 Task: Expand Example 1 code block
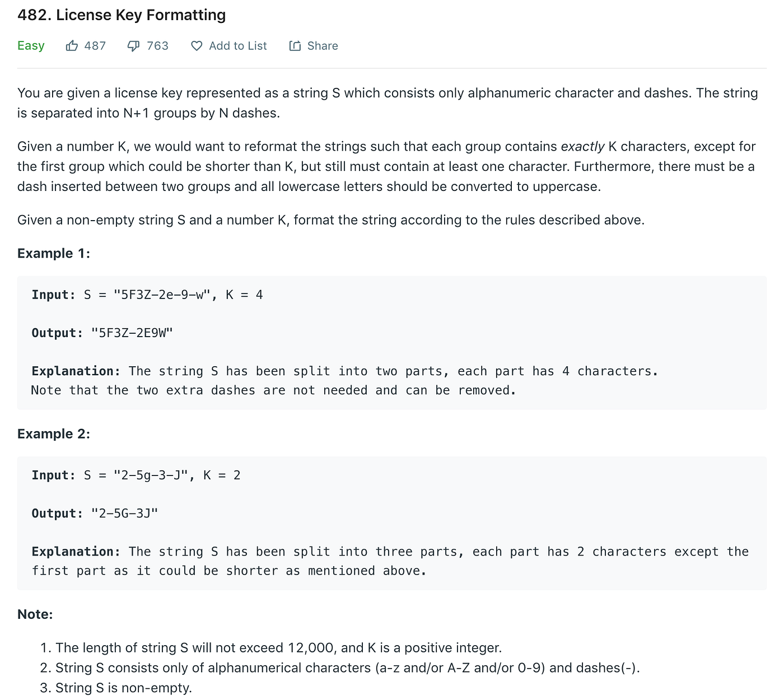(392, 342)
